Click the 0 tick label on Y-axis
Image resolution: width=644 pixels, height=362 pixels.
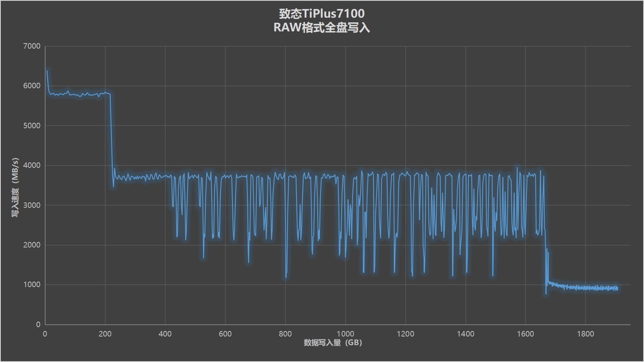click(x=38, y=324)
